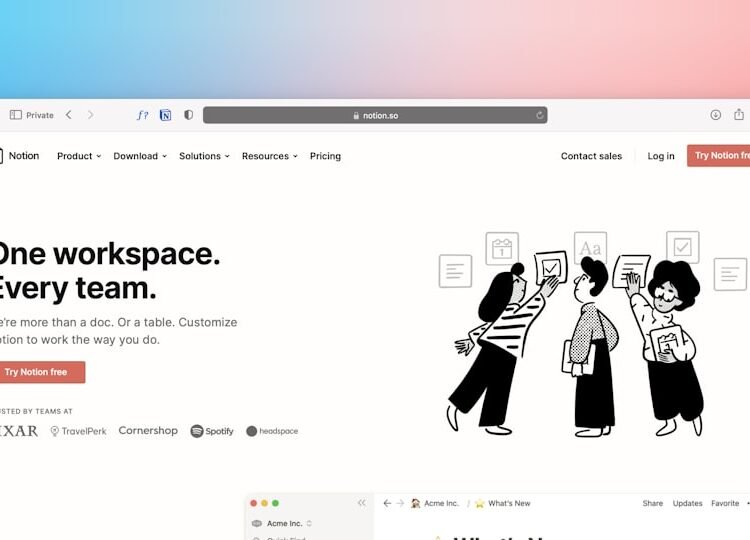
Task: Click the calendar card in the illustration
Action: pyautogui.click(x=502, y=248)
